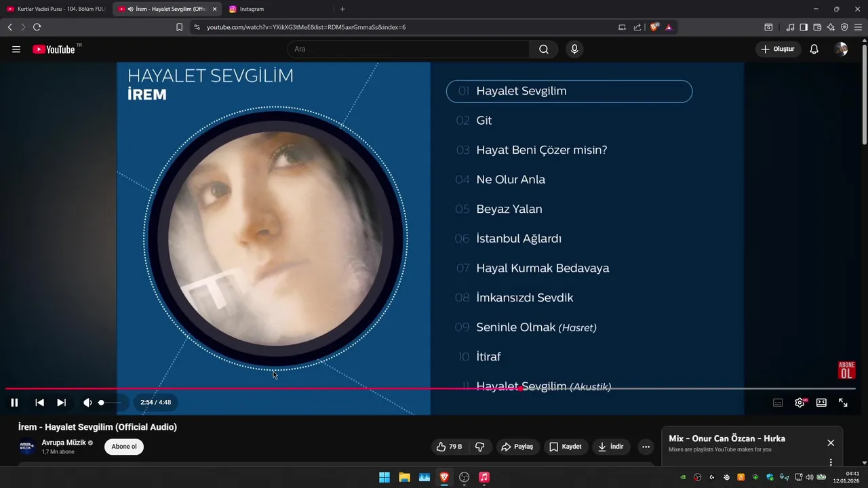Open the Windows Start menu

point(384,477)
